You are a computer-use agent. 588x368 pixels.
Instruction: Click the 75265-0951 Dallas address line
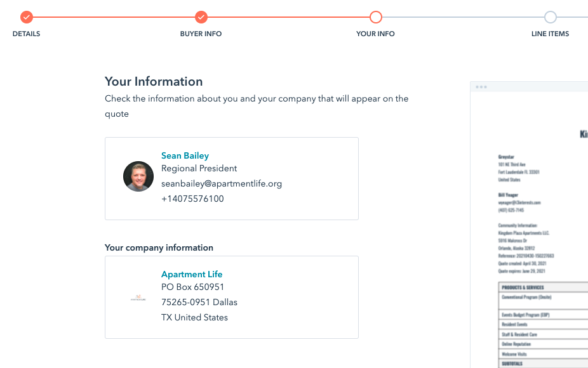pos(199,302)
